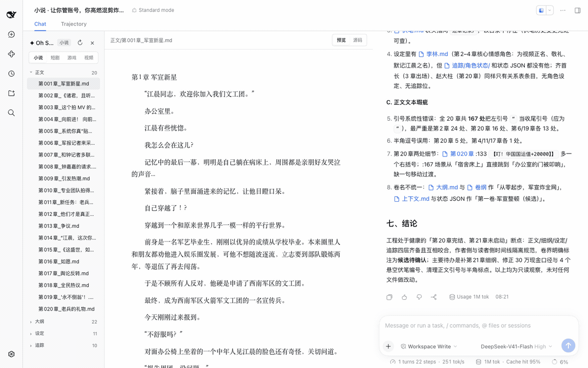Image resolution: width=588 pixels, height=368 pixels.
Task: Open file 第018章_全民热议.md
Action: pyautogui.click(x=64, y=285)
